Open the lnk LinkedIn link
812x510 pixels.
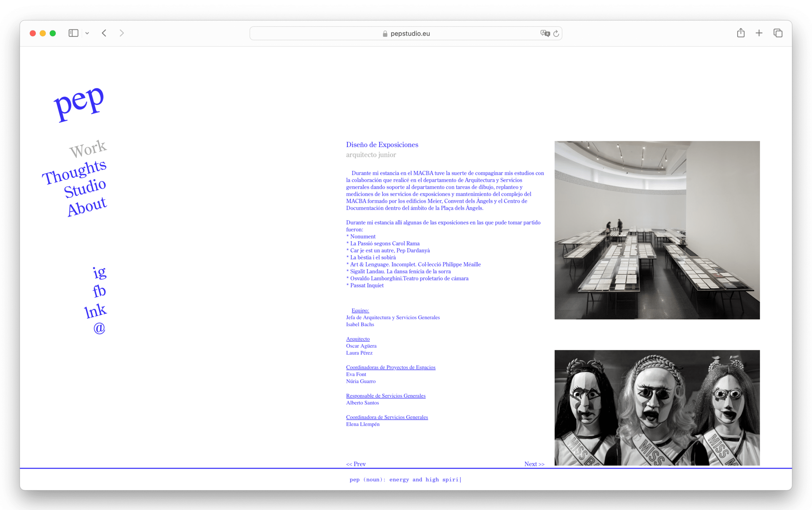click(x=95, y=311)
